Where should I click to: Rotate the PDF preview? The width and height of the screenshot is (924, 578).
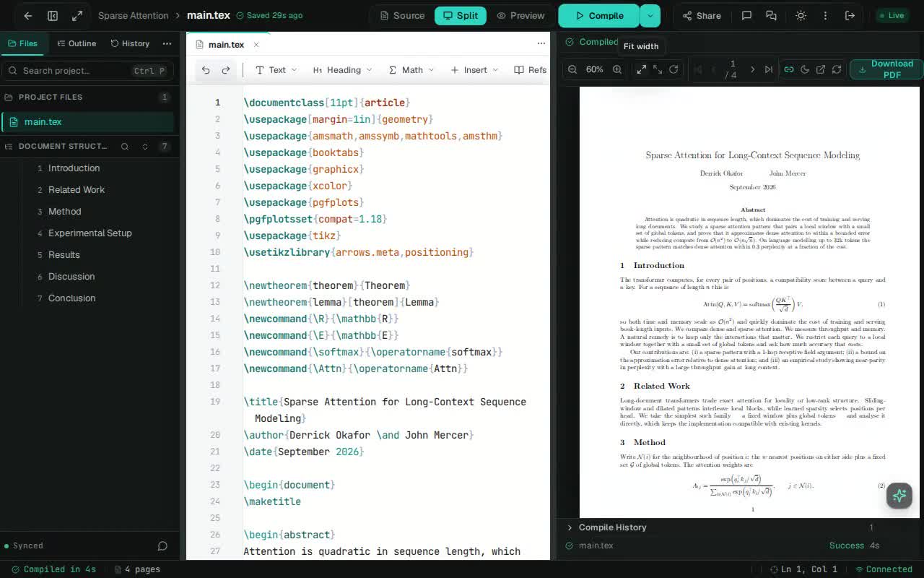click(x=674, y=69)
